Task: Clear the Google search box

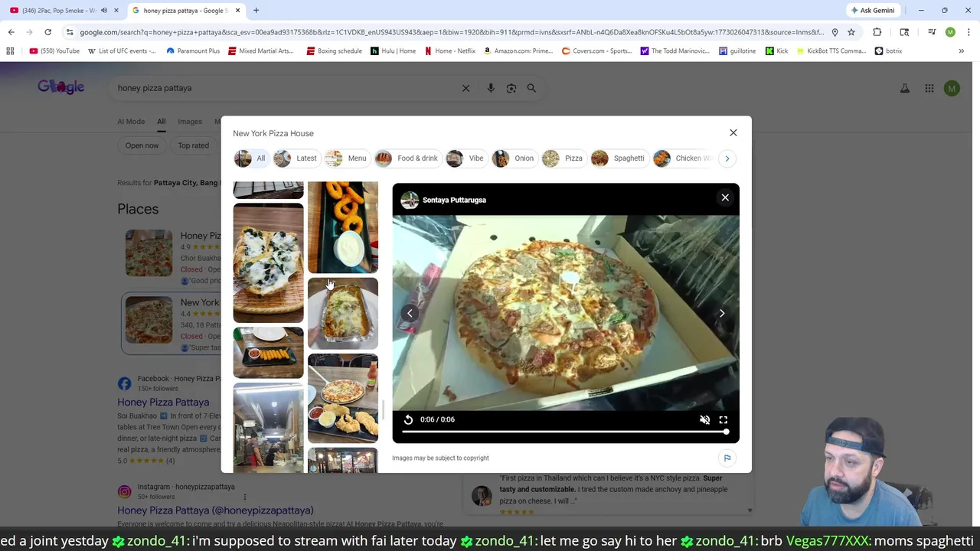Action: coord(465,88)
